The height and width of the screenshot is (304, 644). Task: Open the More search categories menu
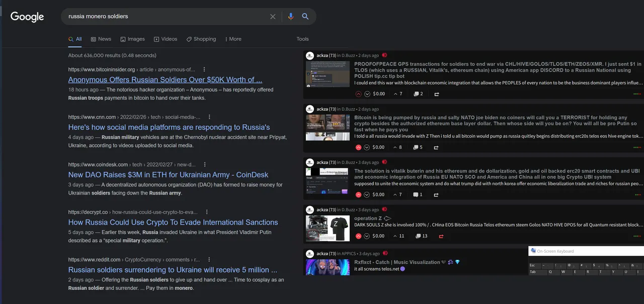click(233, 39)
